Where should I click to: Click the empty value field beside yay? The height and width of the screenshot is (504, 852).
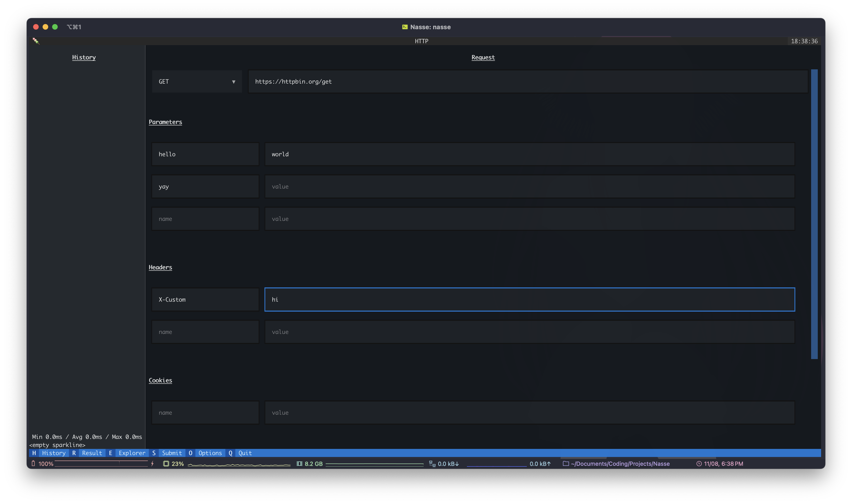pyautogui.click(x=529, y=186)
